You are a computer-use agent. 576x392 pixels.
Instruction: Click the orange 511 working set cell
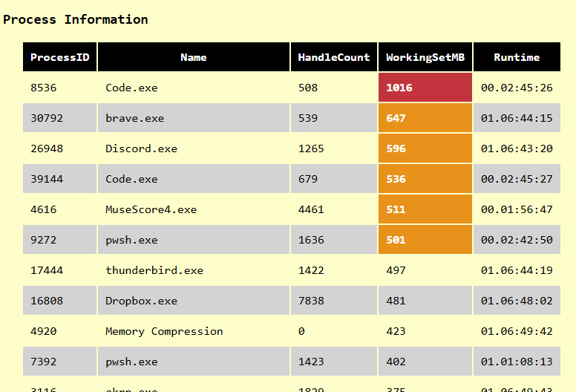[x=425, y=209]
